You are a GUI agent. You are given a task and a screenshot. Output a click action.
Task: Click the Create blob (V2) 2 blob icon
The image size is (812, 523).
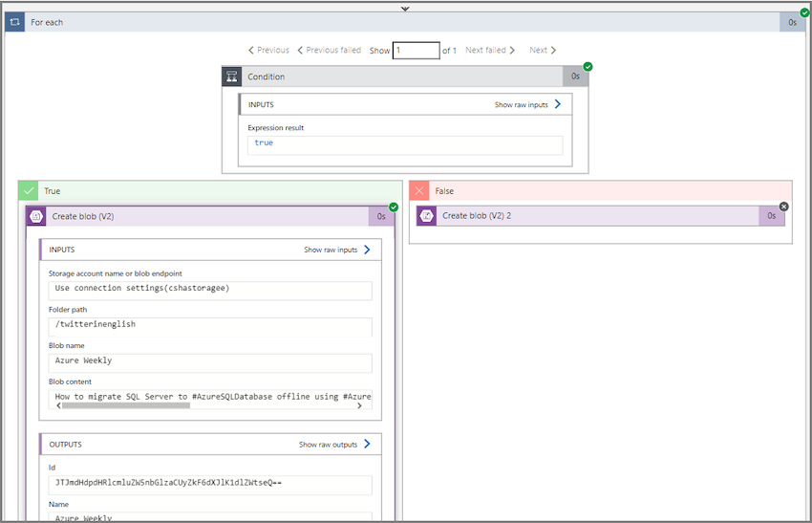click(426, 216)
